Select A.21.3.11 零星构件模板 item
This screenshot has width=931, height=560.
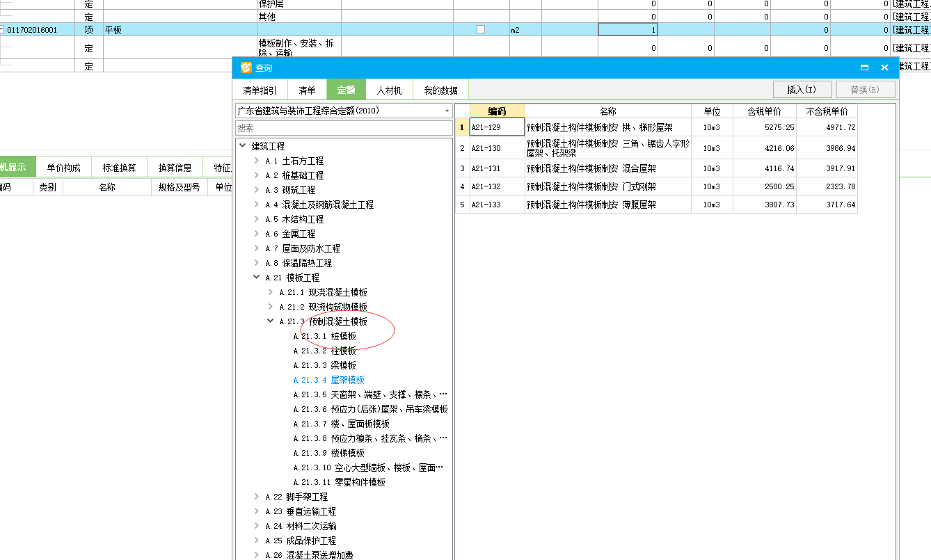(x=340, y=482)
